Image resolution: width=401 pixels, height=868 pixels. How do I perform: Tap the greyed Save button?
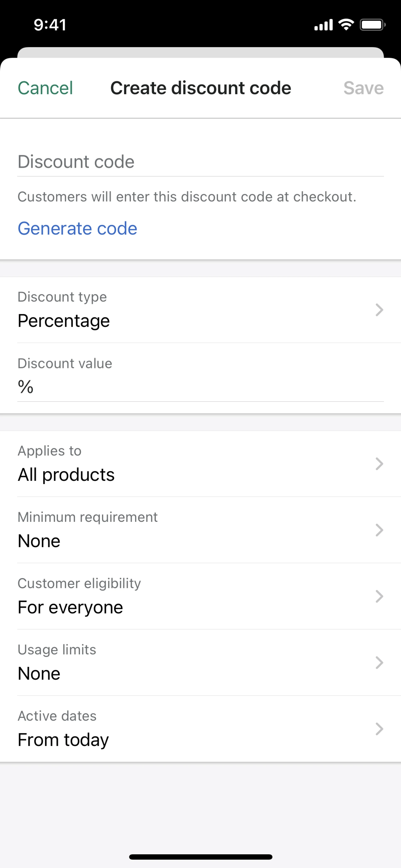pyautogui.click(x=363, y=88)
